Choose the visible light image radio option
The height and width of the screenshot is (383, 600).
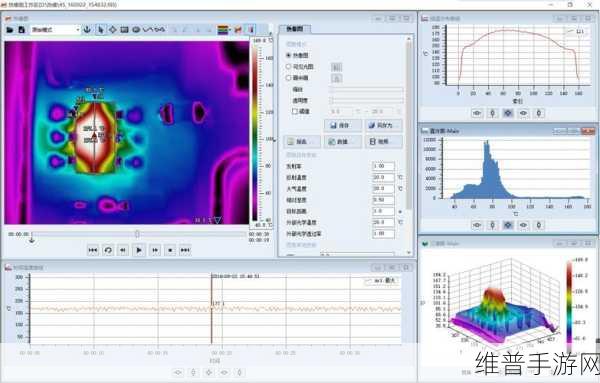[289, 67]
